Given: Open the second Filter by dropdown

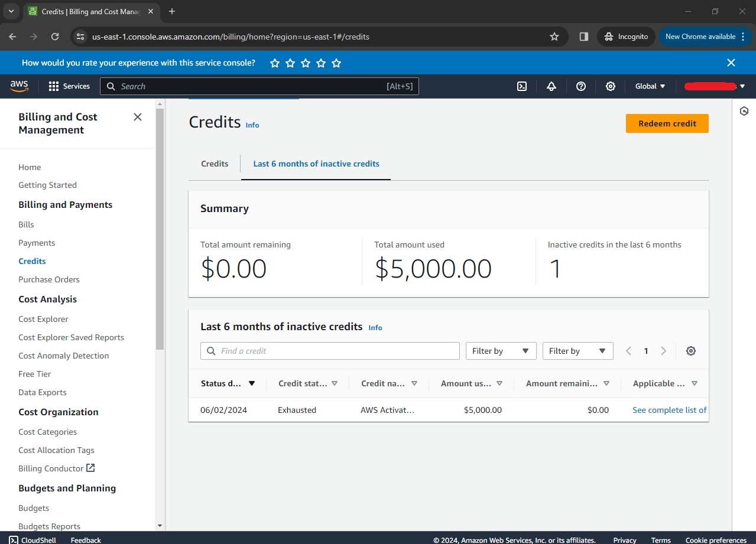Looking at the screenshot, I should pyautogui.click(x=577, y=351).
